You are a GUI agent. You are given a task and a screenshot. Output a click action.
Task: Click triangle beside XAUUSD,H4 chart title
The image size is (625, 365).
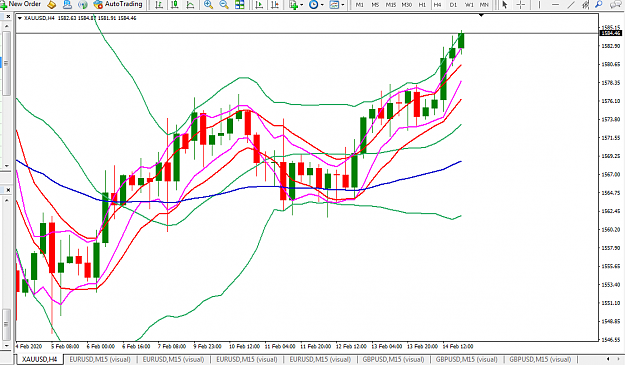pos(20,18)
